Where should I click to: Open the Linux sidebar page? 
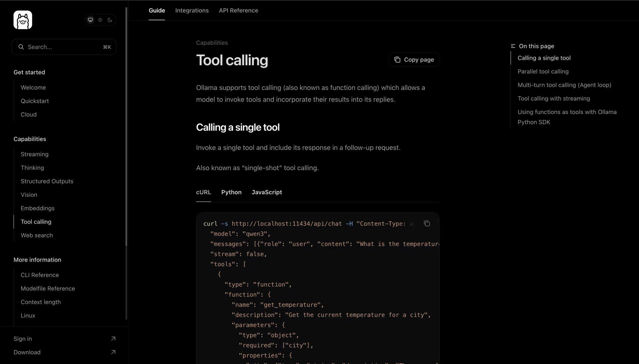pos(28,315)
